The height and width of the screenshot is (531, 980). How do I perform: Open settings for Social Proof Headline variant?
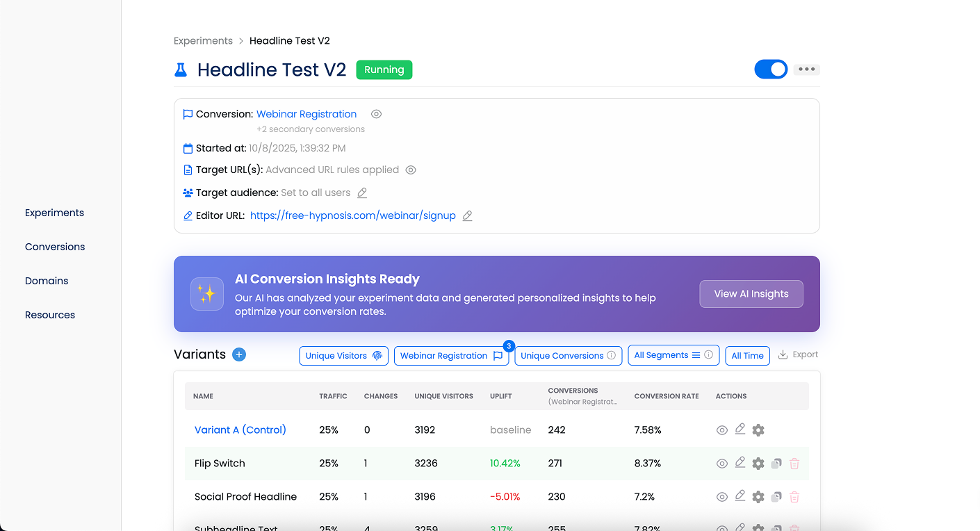pyautogui.click(x=758, y=496)
